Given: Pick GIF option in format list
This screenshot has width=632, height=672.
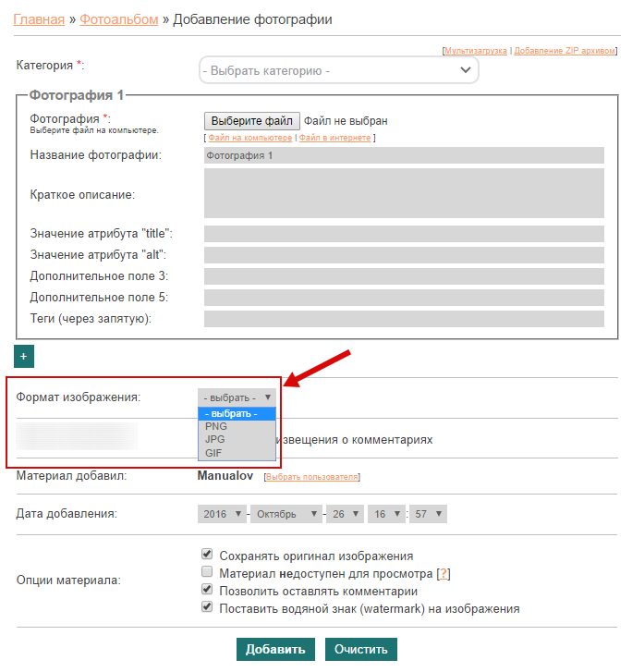Looking at the screenshot, I should [x=213, y=453].
